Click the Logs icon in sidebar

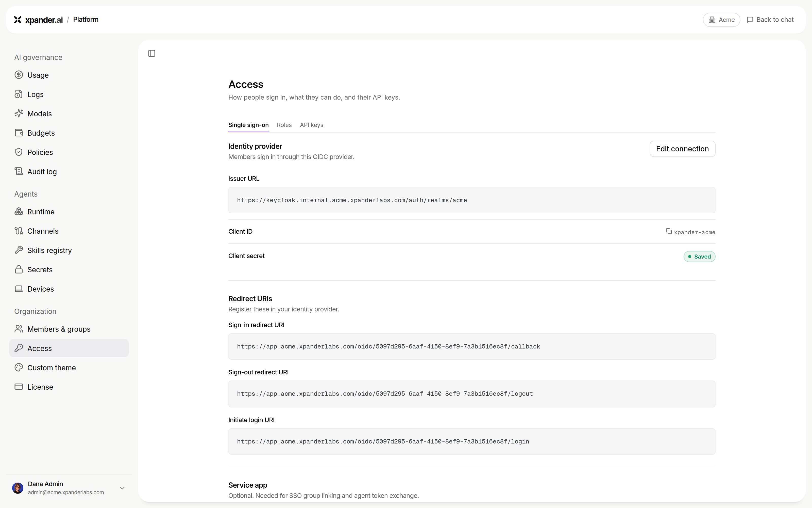(19, 94)
